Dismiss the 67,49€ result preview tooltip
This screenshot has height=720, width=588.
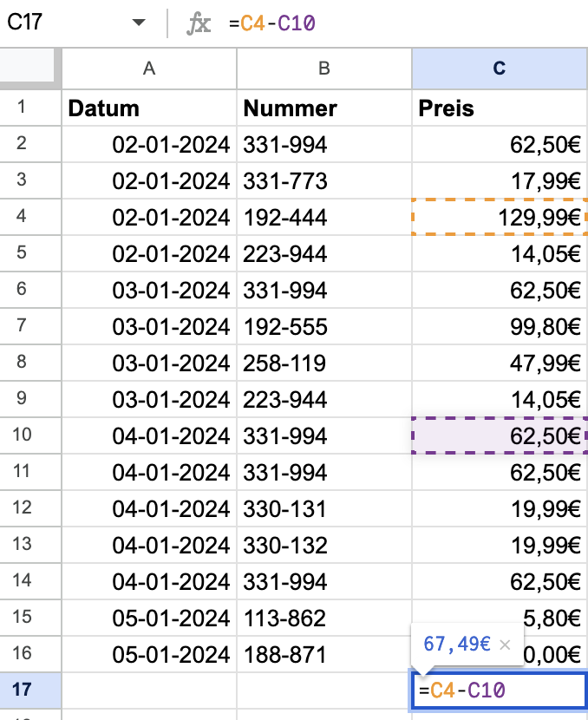tap(505, 645)
